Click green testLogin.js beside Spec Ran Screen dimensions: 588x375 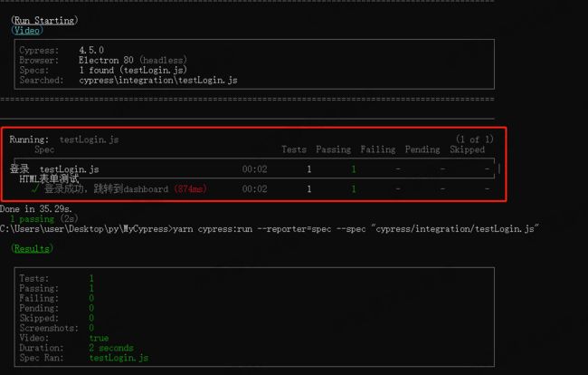point(119,358)
